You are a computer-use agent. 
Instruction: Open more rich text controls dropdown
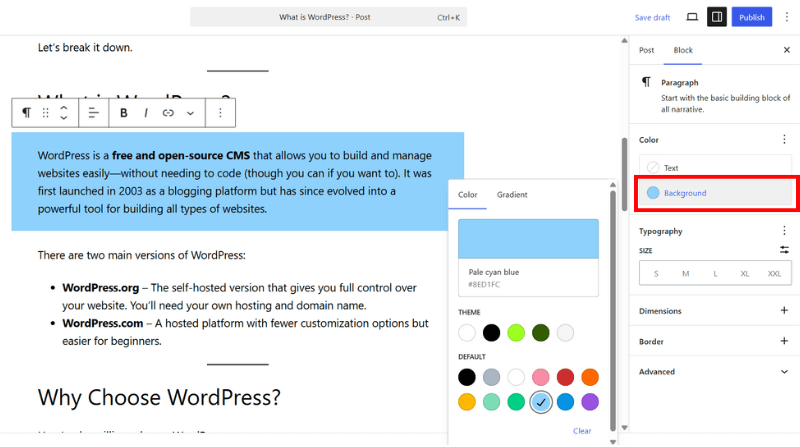click(x=190, y=113)
